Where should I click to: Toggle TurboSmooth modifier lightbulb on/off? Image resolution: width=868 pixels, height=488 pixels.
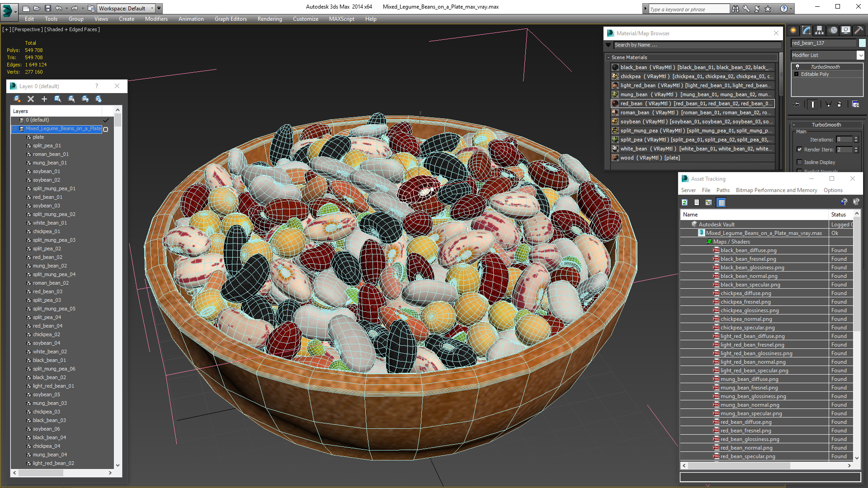click(797, 67)
